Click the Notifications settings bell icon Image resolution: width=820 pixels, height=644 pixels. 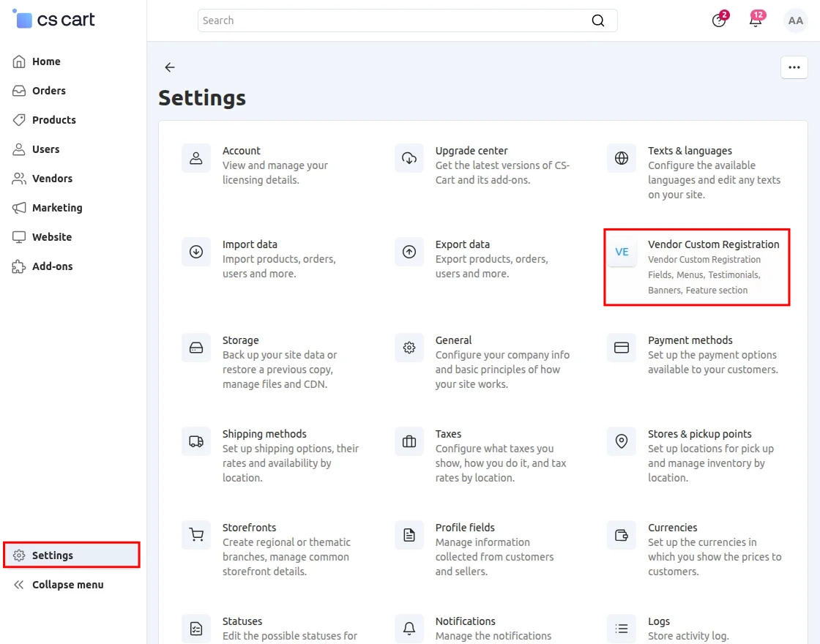(x=409, y=629)
